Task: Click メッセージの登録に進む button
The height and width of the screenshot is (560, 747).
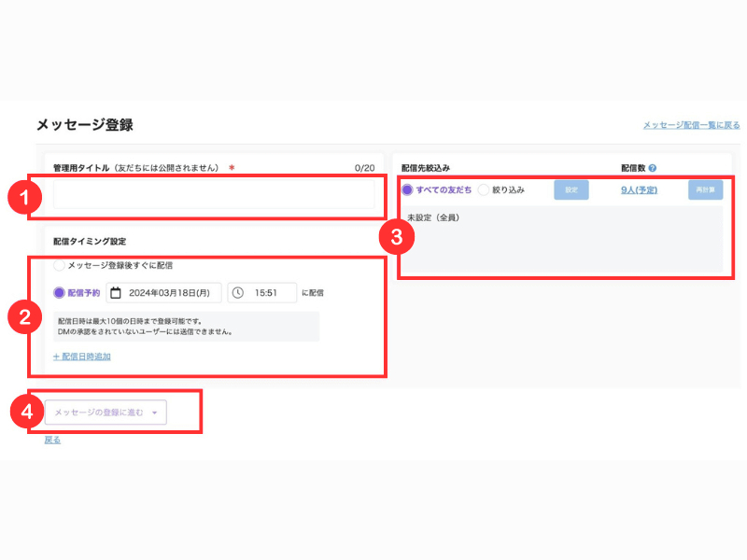Action: (106, 413)
